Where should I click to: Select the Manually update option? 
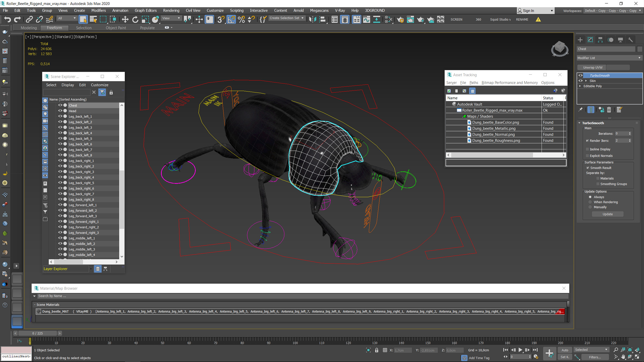pyautogui.click(x=590, y=207)
